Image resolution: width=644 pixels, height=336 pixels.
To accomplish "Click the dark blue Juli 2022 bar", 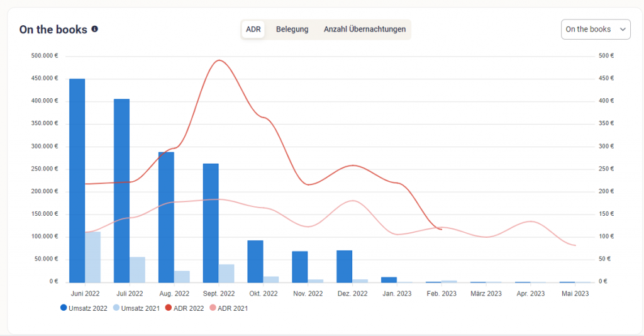I will coord(121,191).
